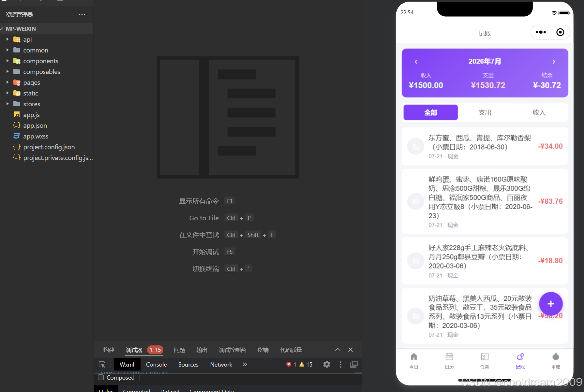Viewport: 584px width, 392px height.
Task: Click the red error count icon
Action: click(x=289, y=364)
